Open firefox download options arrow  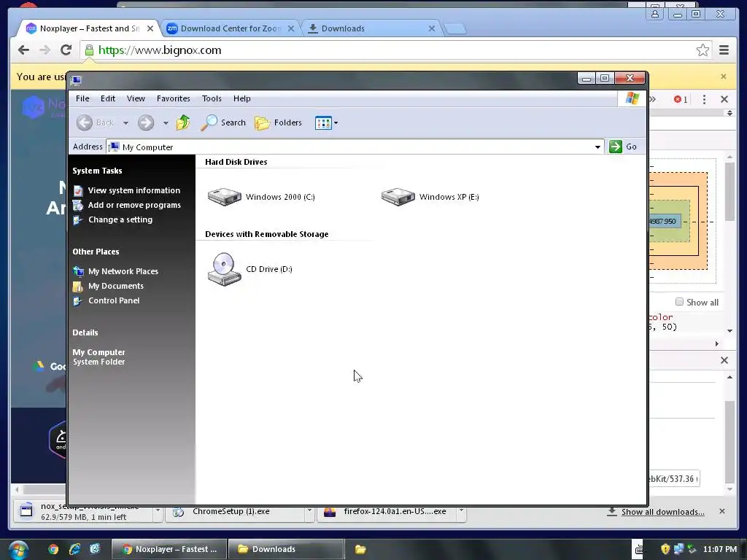[461, 511]
